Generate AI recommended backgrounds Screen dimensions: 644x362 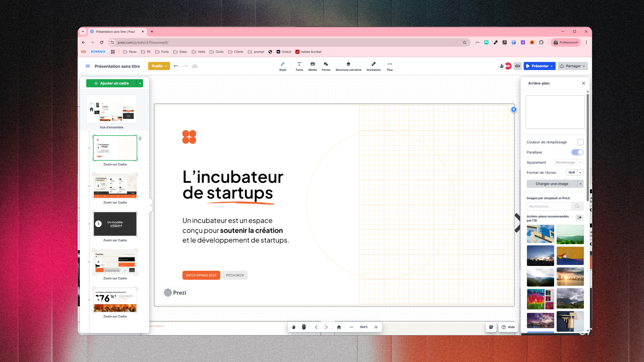(x=580, y=217)
